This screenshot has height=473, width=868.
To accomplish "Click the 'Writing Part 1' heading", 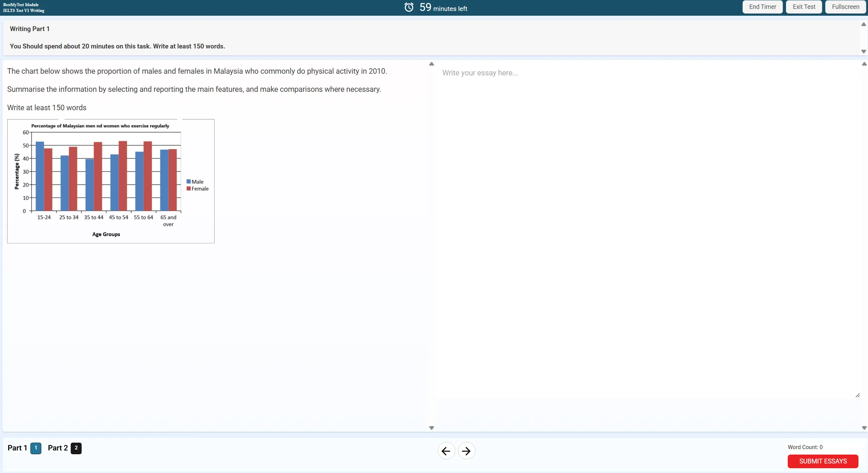I will pyautogui.click(x=30, y=29).
